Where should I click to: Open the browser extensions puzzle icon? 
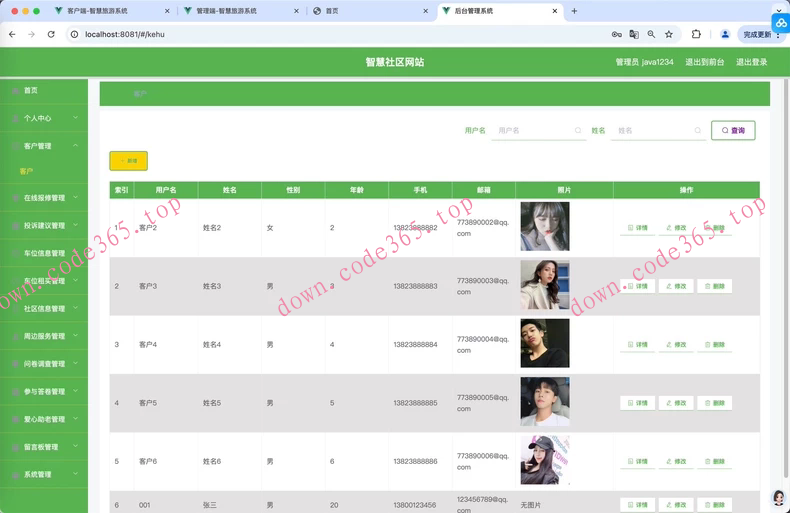click(x=696, y=34)
